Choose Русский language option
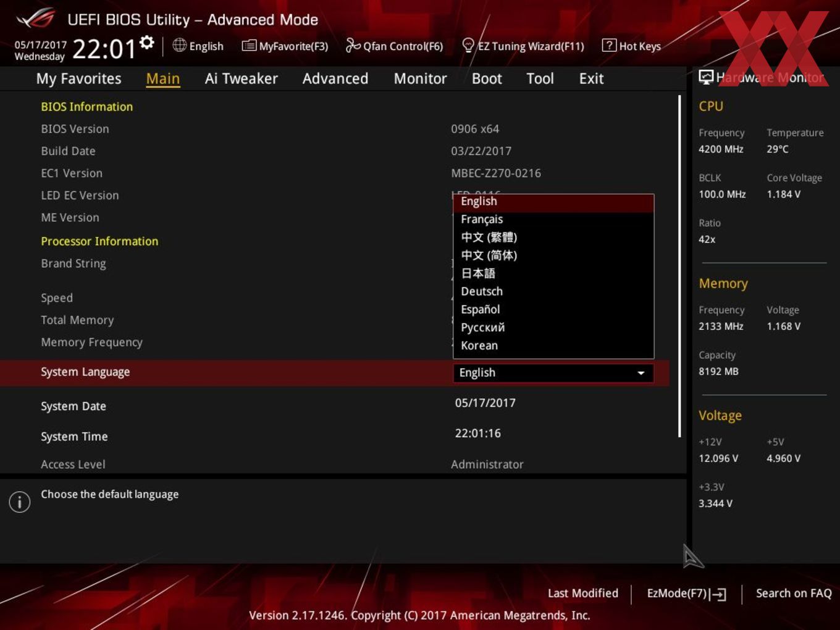The width and height of the screenshot is (840, 630). pyautogui.click(x=553, y=327)
